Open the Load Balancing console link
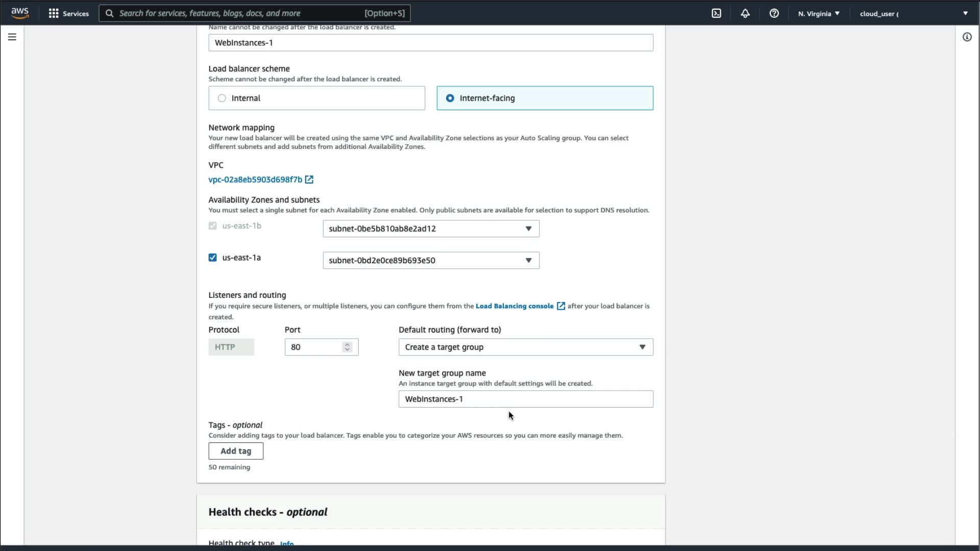Screen dimensions: 980x551 click(514, 306)
